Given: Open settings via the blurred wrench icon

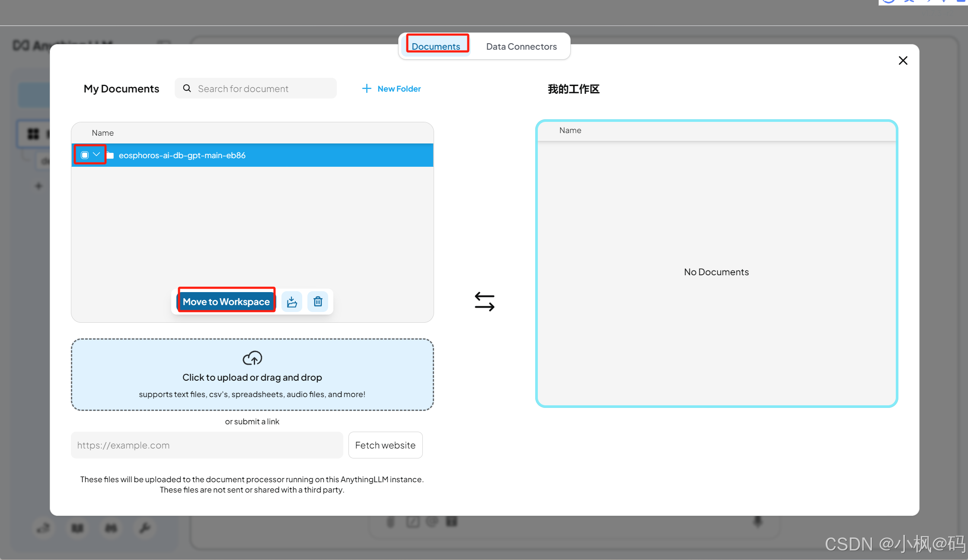Looking at the screenshot, I should click(144, 528).
